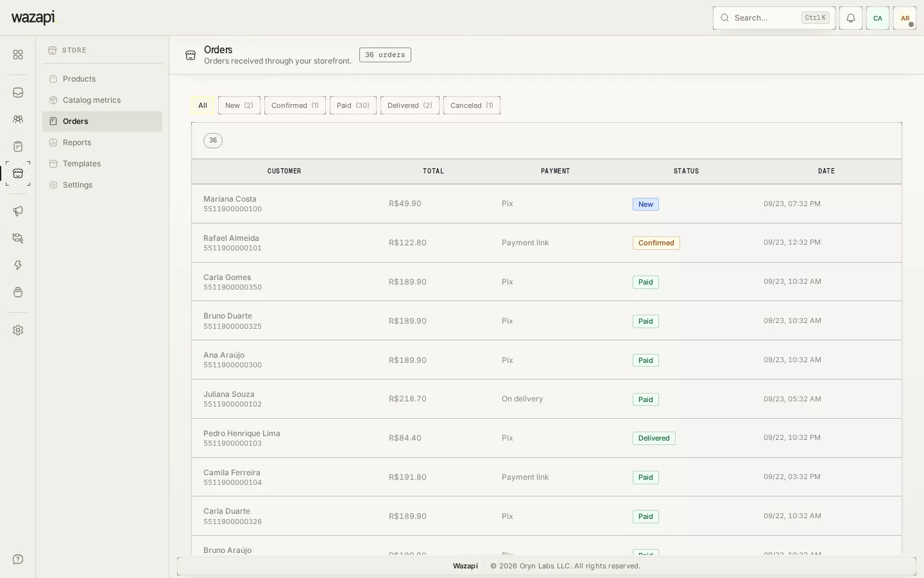Focus the Search input field
The image size is (924, 578).
coord(774,18)
